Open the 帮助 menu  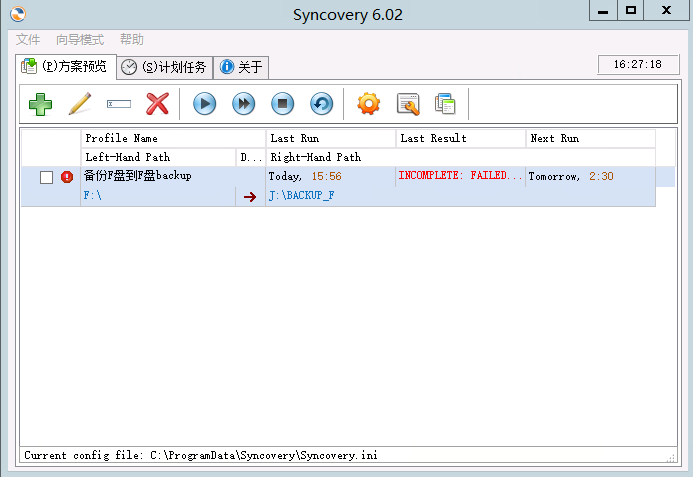131,40
